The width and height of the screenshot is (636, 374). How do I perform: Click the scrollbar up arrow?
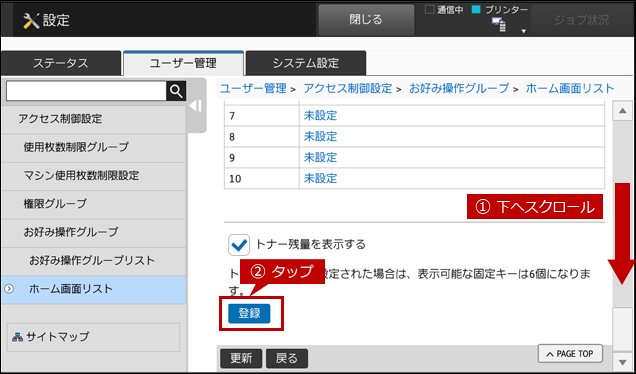point(622,111)
